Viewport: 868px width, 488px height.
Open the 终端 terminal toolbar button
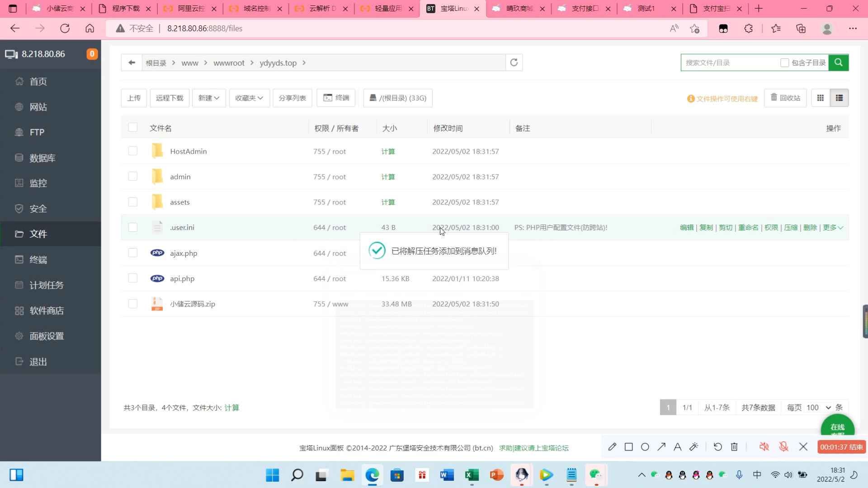pos(336,98)
